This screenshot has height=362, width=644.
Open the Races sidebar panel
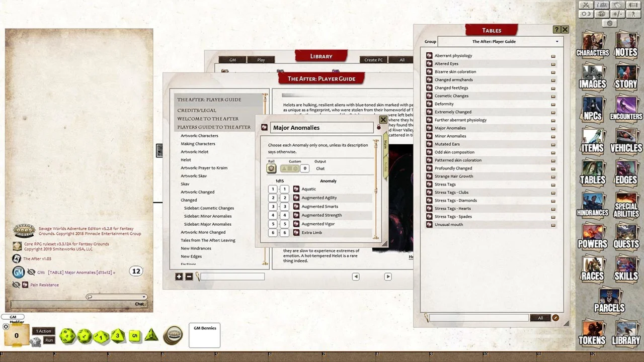(x=593, y=269)
